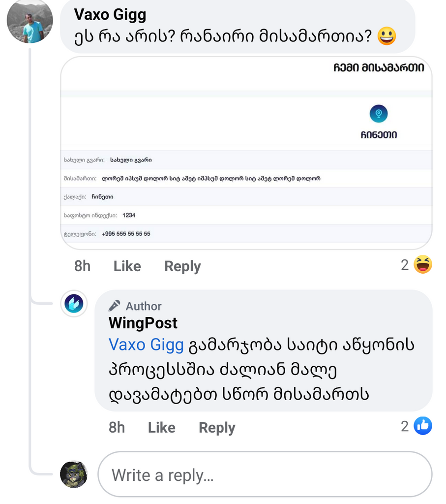Click the smiley emoji in Vaxo's comment

pos(387,36)
